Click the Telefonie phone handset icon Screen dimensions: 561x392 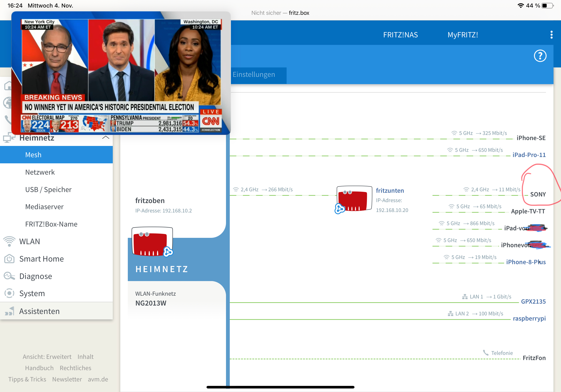click(x=486, y=353)
